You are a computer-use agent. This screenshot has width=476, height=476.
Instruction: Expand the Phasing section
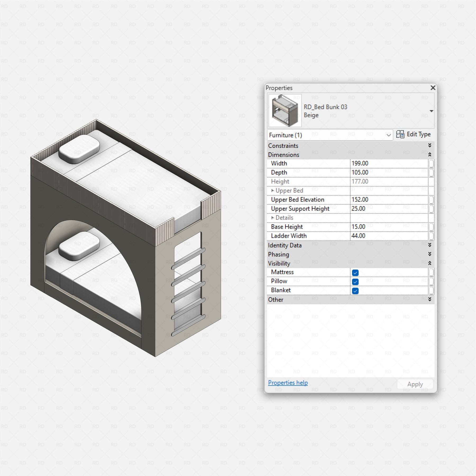tap(429, 254)
